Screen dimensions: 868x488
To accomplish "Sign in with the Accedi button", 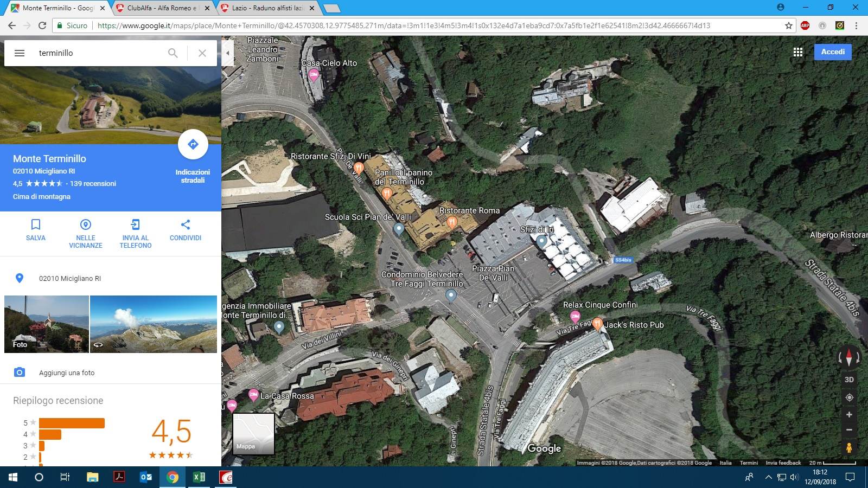I will point(833,52).
